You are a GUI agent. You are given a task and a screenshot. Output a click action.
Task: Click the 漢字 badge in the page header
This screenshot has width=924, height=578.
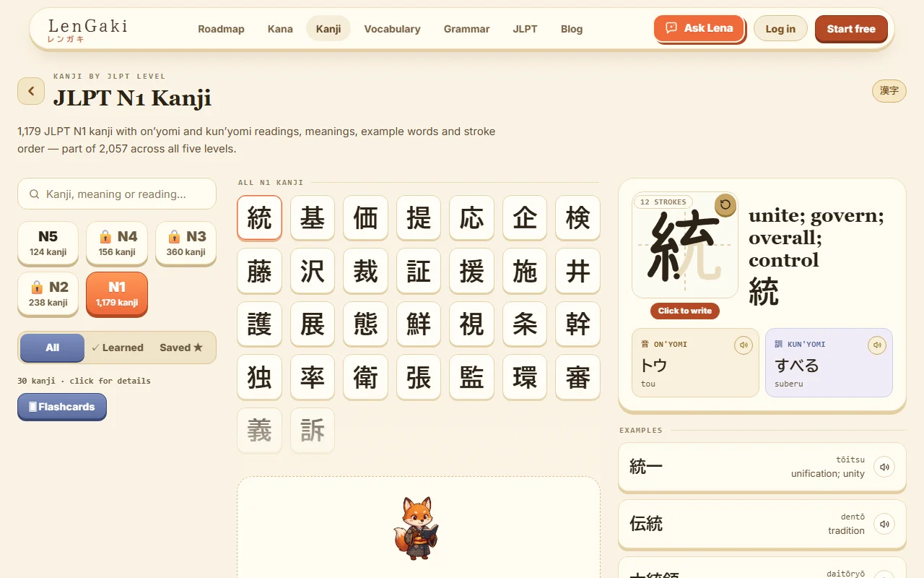[x=889, y=91]
